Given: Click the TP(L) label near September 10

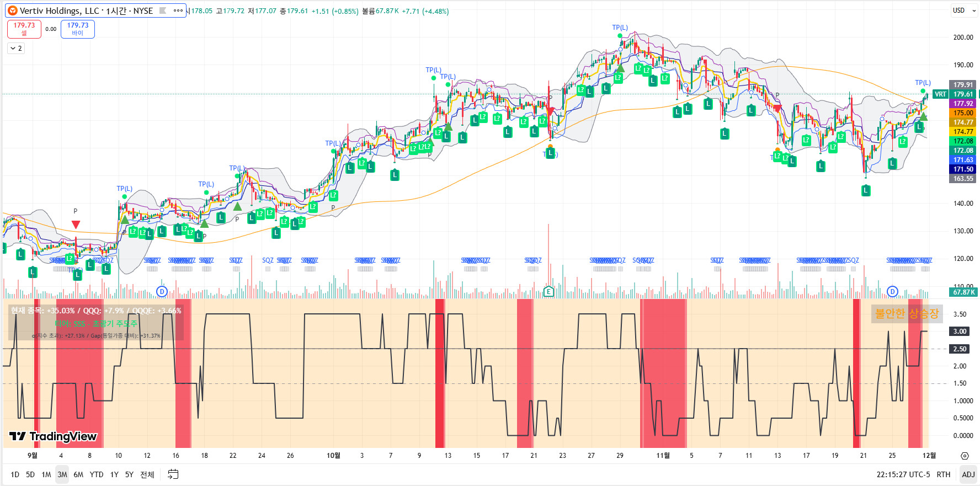Looking at the screenshot, I should point(125,189).
